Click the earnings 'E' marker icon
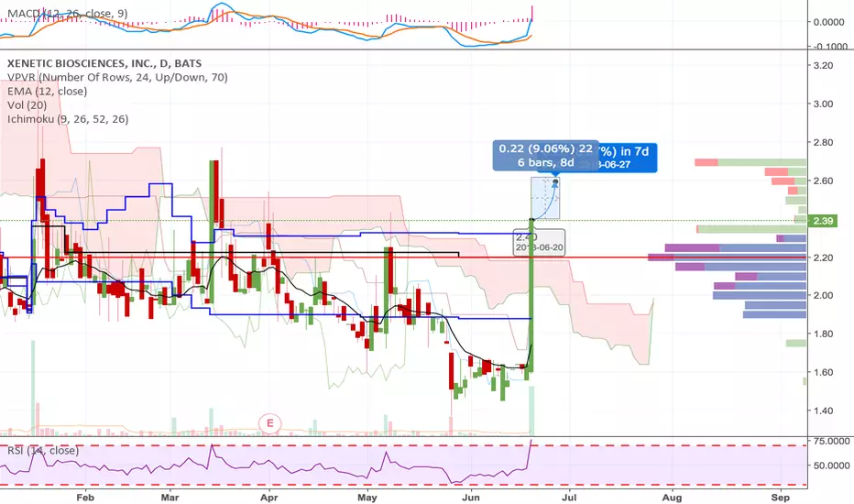 [269, 422]
